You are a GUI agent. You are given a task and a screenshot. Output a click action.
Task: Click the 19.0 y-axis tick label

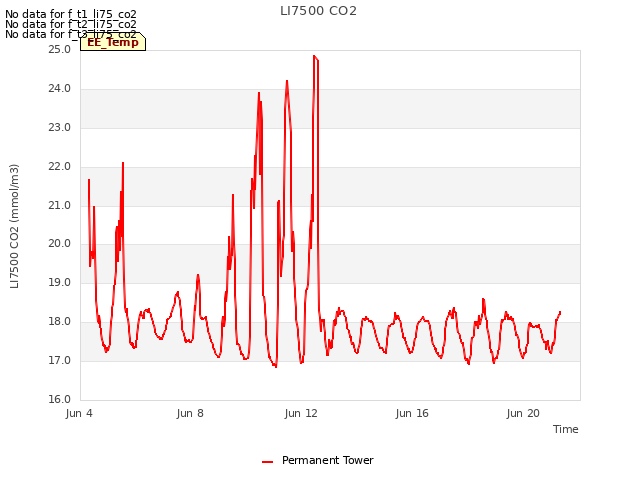click(x=60, y=282)
